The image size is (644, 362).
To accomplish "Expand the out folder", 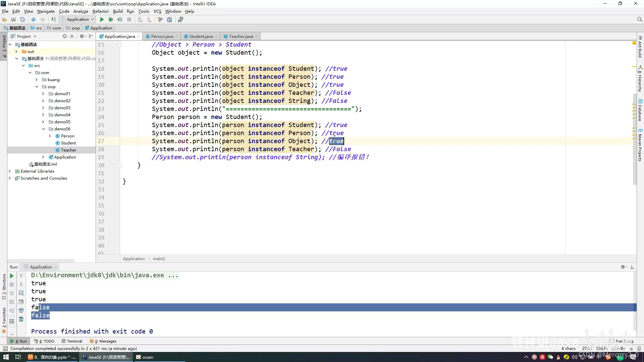I will 16,52.
